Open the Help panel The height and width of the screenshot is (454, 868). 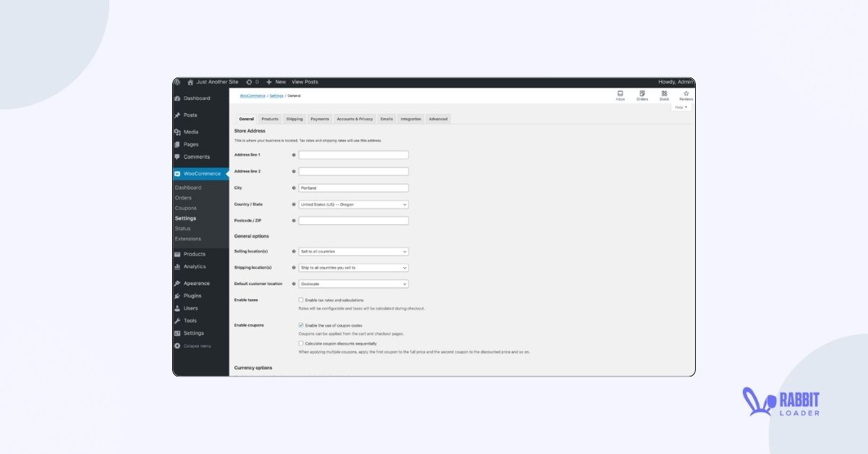[x=679, y=106]
